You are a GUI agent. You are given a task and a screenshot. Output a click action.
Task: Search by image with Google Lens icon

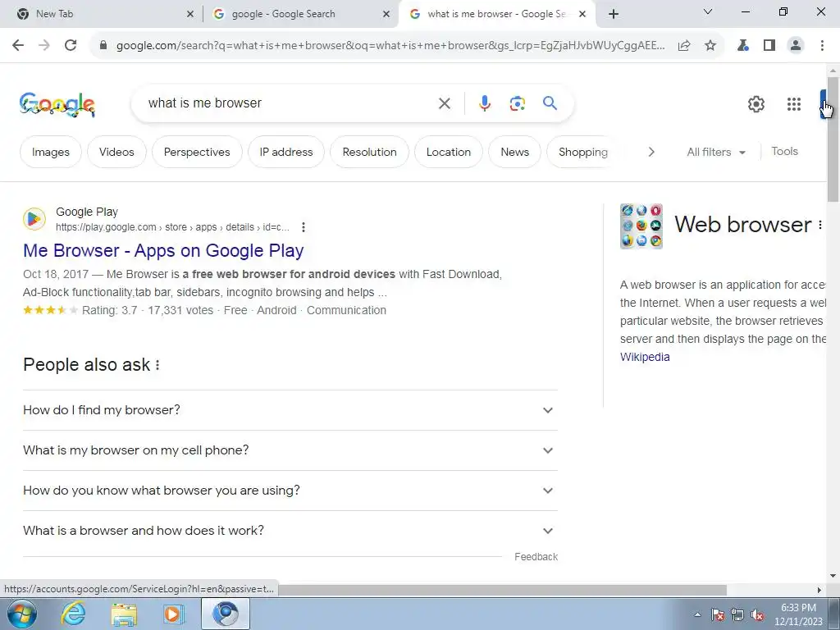coord(517,103)
